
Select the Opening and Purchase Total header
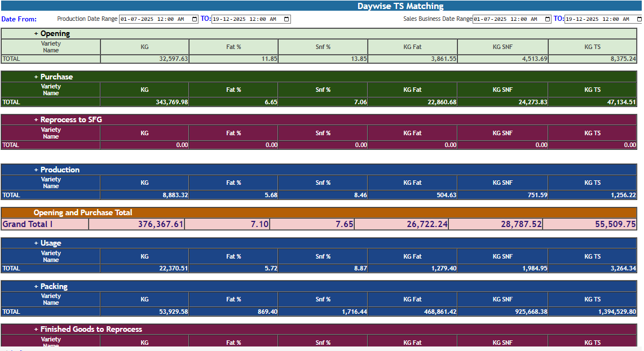(83, 212)
